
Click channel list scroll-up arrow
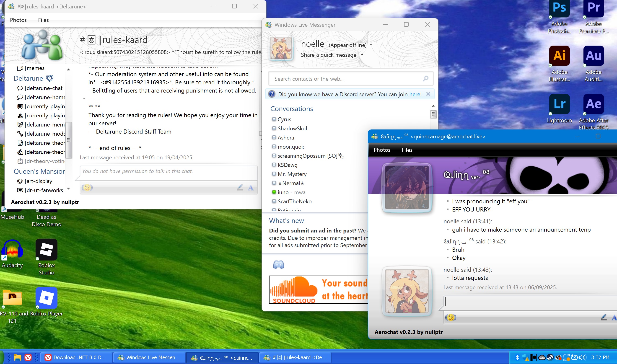(x=68, y=70)
